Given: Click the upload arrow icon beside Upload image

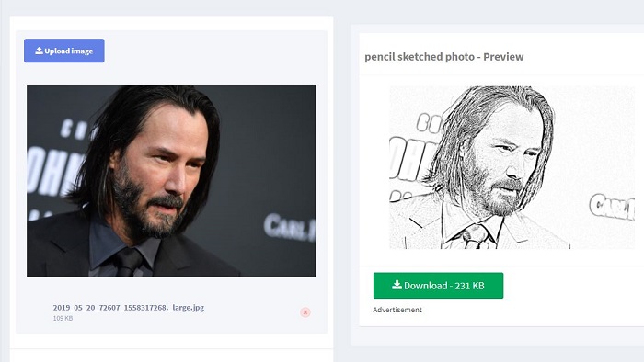Looking at the screenshot, I should pos(39,51).
